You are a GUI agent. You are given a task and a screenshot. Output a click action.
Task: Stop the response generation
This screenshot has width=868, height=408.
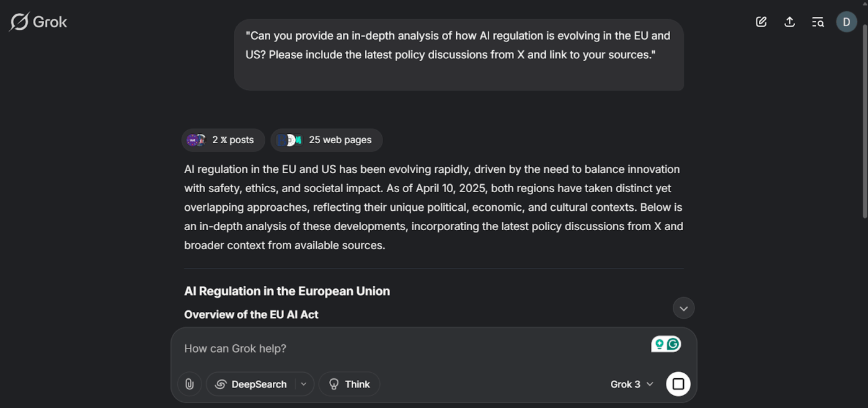click(x=678, y=384)
